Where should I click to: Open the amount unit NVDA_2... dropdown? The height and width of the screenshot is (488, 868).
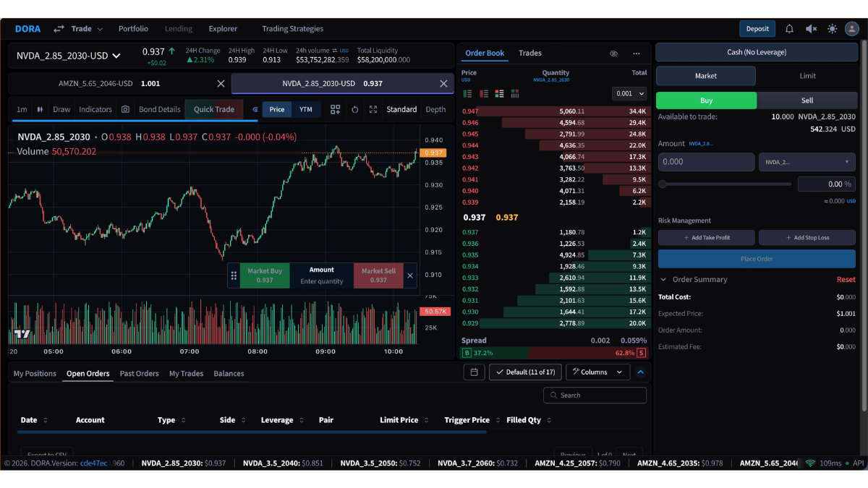point(807,162)
